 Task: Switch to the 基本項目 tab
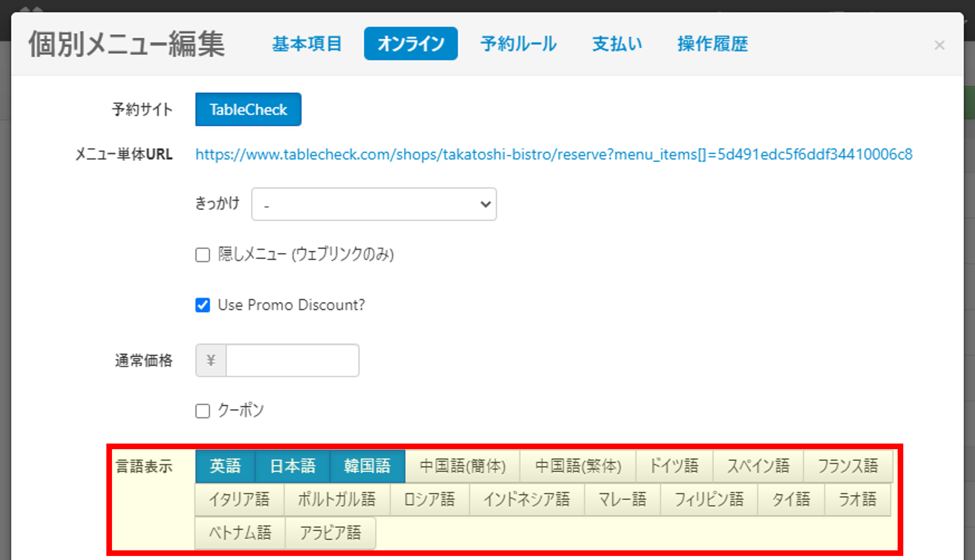(307, 44)
